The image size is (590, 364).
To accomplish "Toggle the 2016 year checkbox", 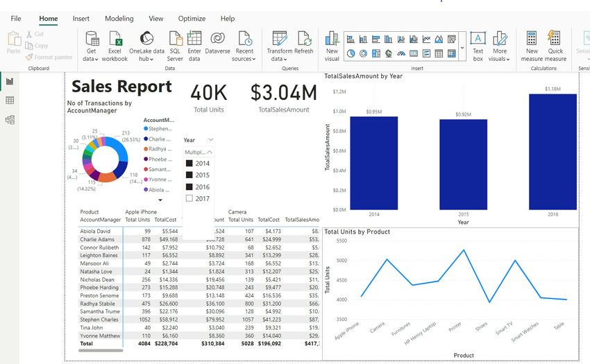I will (x=189, y=187).
